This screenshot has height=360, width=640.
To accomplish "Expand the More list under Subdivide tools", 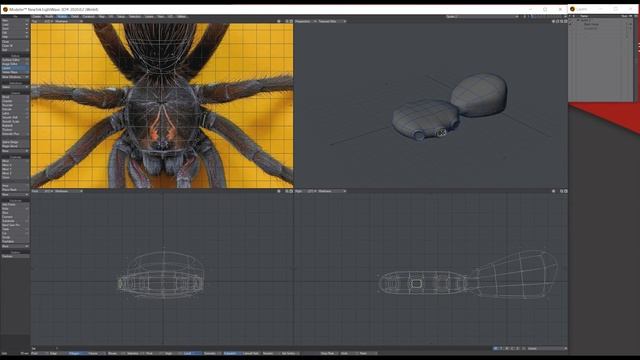I will click(15, 246).
